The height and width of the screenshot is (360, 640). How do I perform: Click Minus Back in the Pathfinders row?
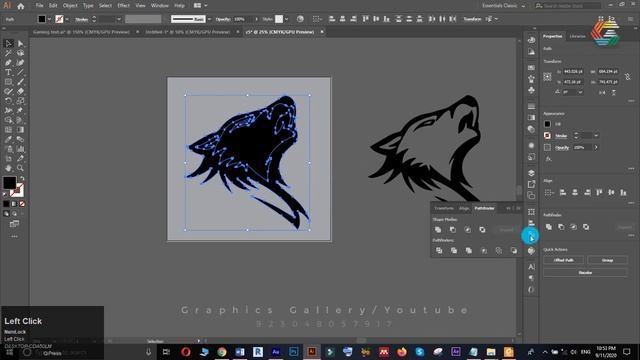point(513,251)
